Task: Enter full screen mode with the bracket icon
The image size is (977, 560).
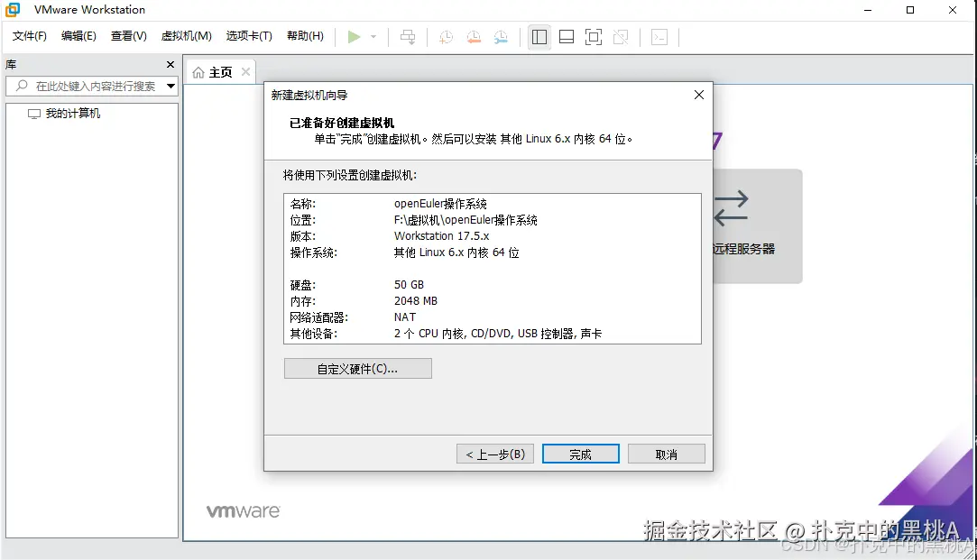Action: (592, 37)
